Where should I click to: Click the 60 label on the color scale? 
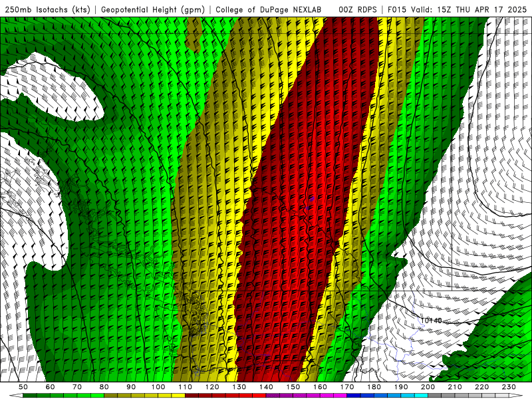[x=50, y=387]
